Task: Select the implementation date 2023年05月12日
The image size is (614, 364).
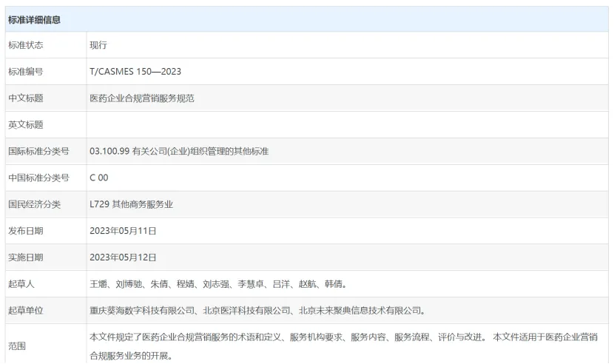Action: [x=123, y=257]
